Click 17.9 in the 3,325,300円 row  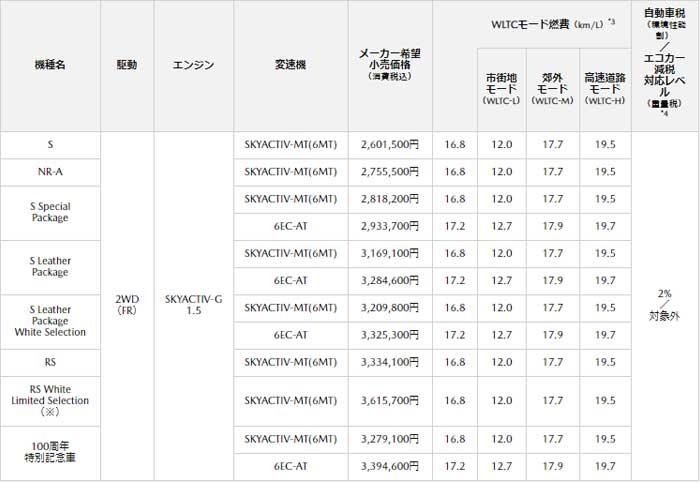pyautogui.click(x=552, y=335)
